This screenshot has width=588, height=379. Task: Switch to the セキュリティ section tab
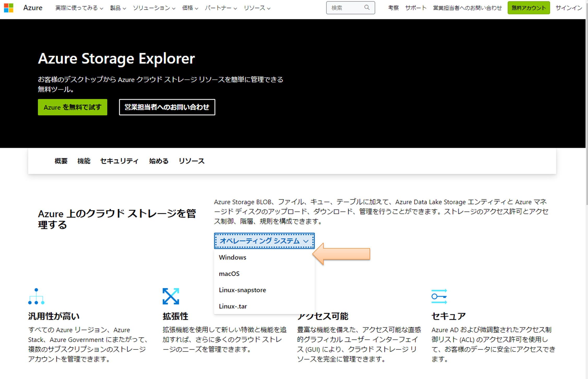119,161
